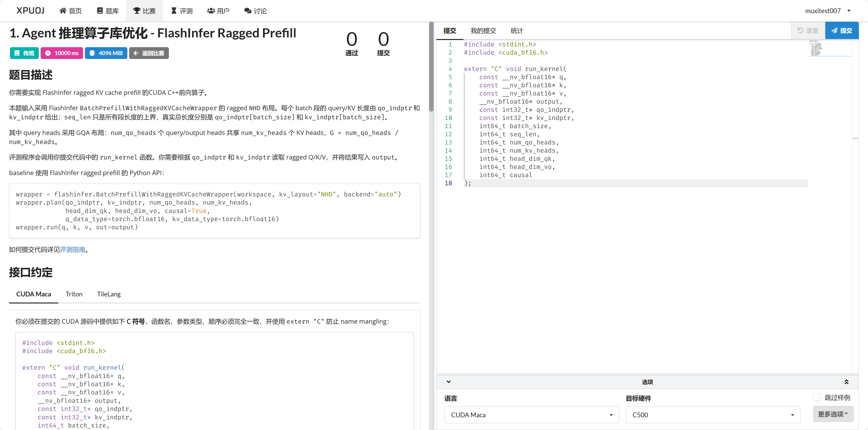The height and width of the screenshot is (430, 868).
Task: Click the code editor minimap
Action: pos(831,48)
